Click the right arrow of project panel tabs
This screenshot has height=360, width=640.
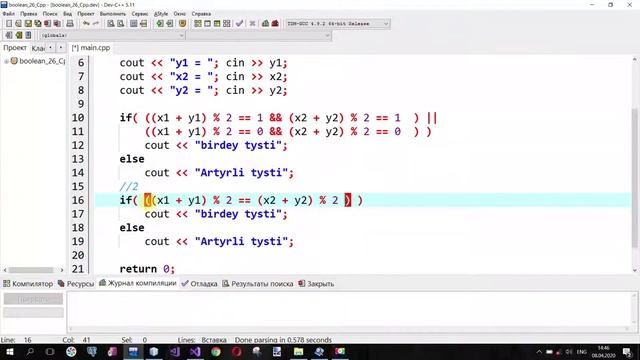click(x=61, y=48)
